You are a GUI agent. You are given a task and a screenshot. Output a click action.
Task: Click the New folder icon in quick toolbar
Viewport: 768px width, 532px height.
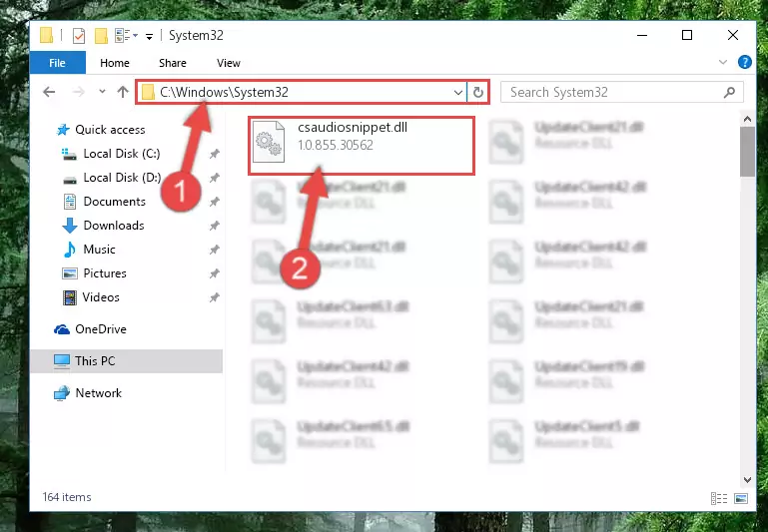101,36
